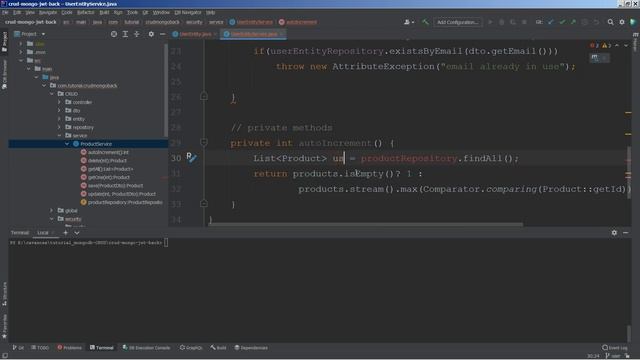The image size is (640, 360).
Task: Go to next highlighted error arrow
Action: pos(626,45)
